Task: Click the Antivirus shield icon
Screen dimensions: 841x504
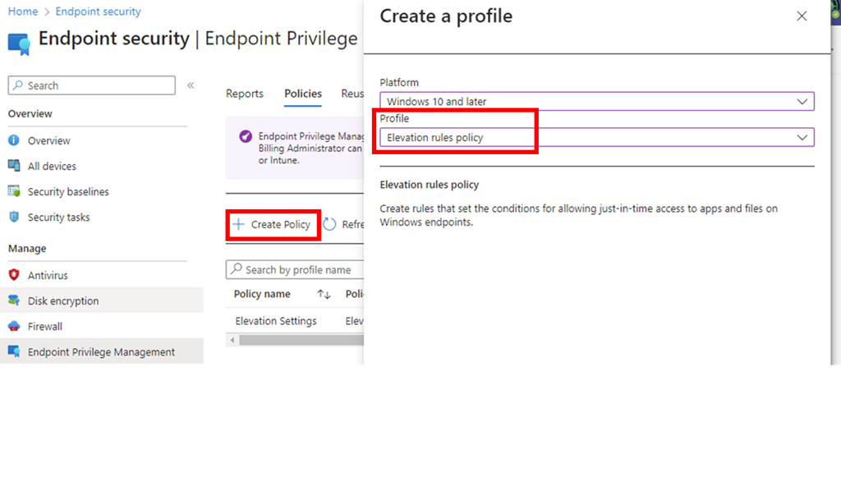Action: 14,275
